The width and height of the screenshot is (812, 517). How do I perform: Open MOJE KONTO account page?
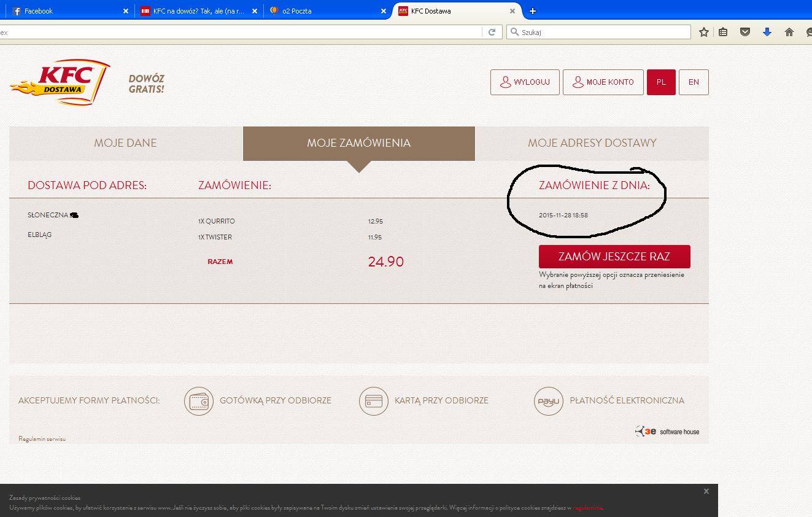pos(603,82)
